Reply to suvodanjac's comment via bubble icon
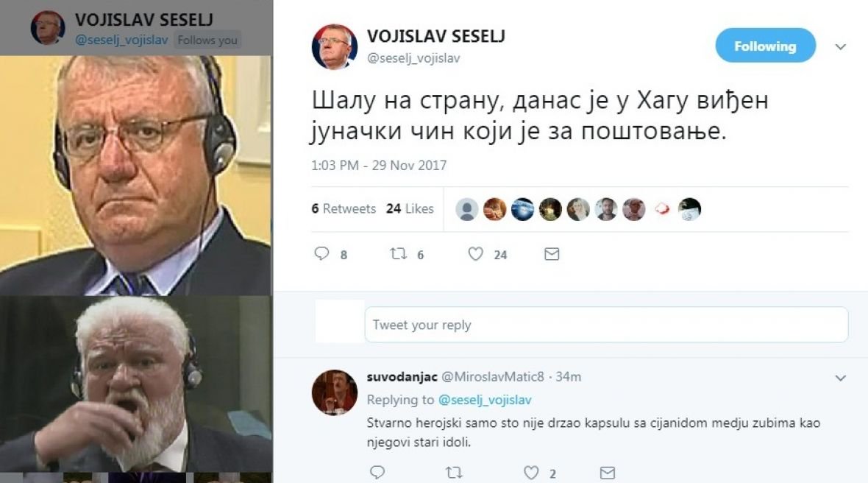The image size is (868, 483). [x=377, y=473]
